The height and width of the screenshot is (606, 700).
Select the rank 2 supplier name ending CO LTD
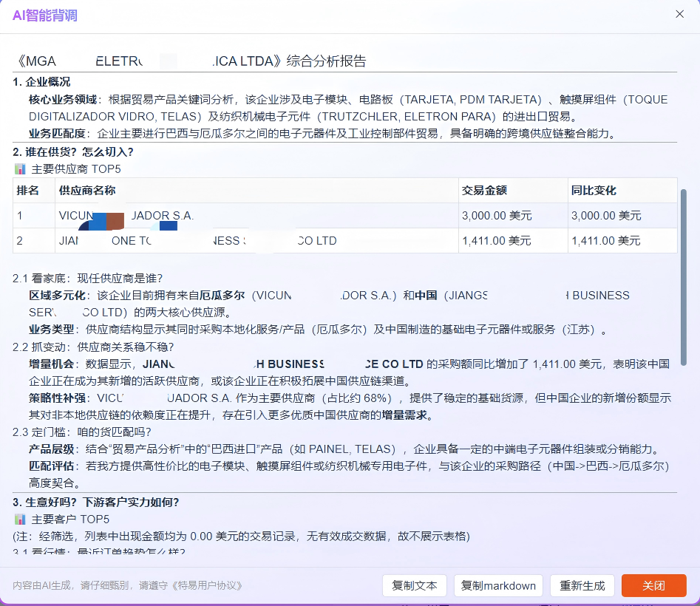(198, 241)
